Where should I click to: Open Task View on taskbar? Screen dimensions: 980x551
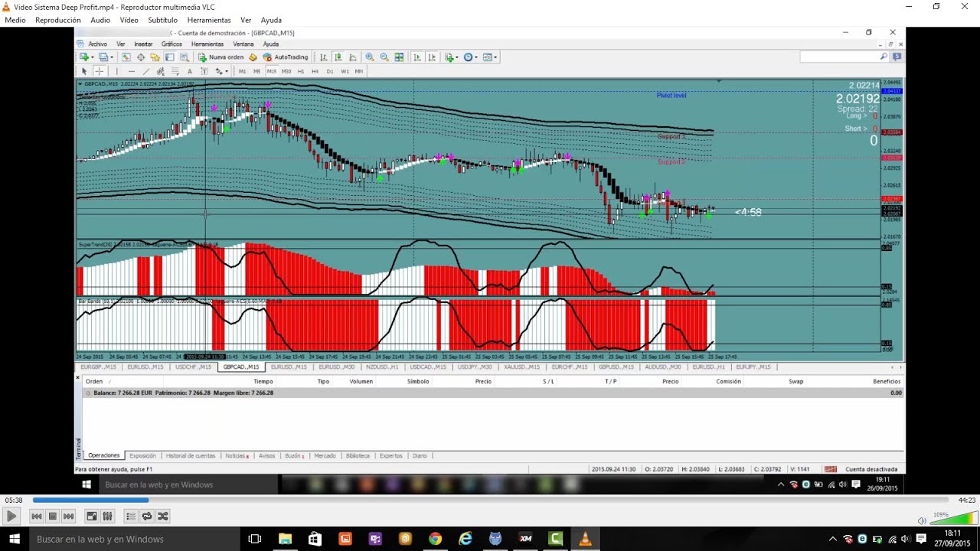pyautogui.click(x=255, y=539)
